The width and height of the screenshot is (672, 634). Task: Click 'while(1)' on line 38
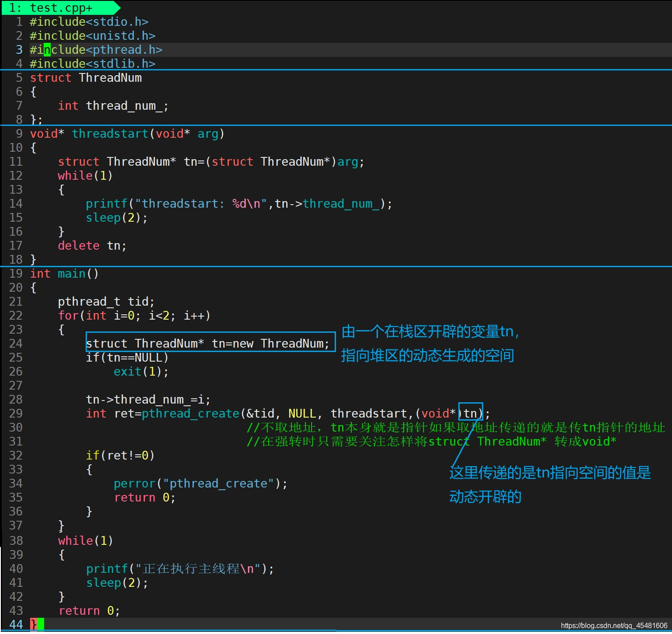[85, 541]
